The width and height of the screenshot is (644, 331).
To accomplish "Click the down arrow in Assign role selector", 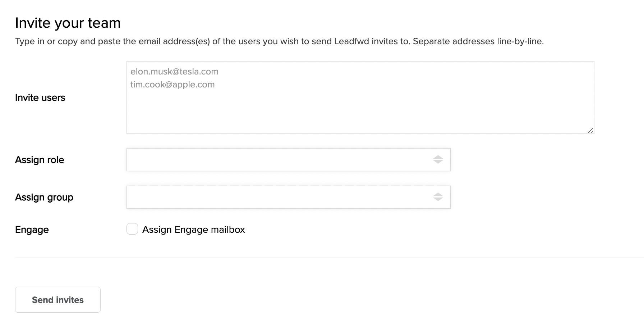I will tap(438, 162).
